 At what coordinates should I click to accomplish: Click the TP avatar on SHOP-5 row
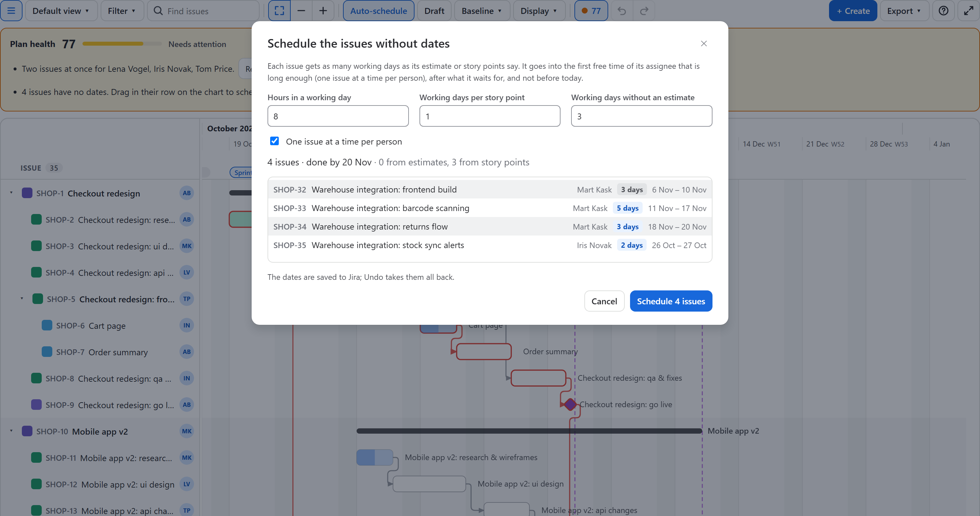186,299
